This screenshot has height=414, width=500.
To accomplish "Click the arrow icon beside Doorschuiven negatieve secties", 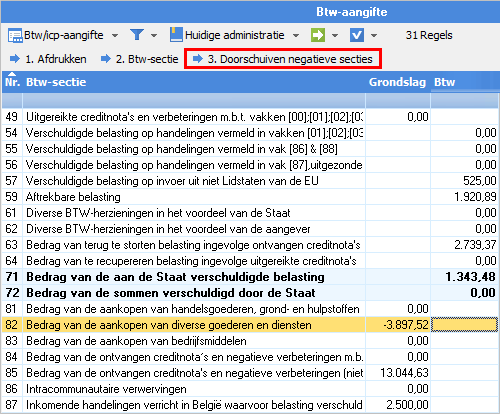I will click(x=198, y=59).
